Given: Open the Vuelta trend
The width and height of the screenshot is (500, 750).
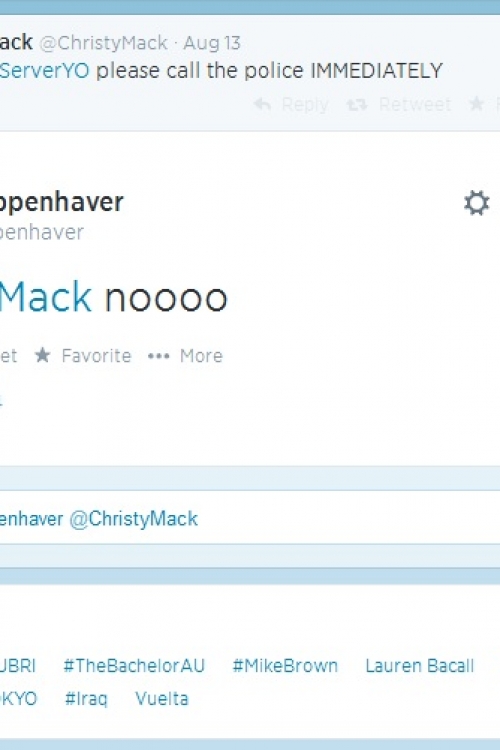Looking at the screenshot, I should click(x=162, y=698).
